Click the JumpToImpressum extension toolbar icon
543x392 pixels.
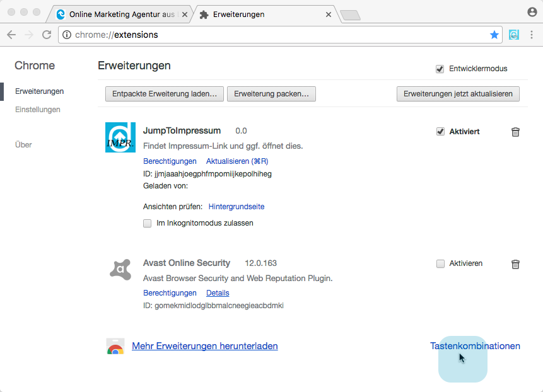tap(515, 35)
